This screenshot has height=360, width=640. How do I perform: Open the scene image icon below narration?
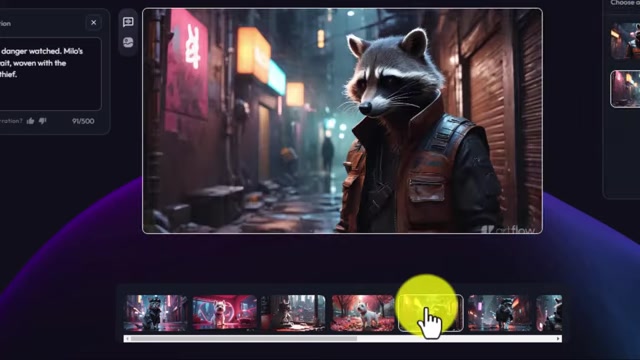click(x=128, y=42)
